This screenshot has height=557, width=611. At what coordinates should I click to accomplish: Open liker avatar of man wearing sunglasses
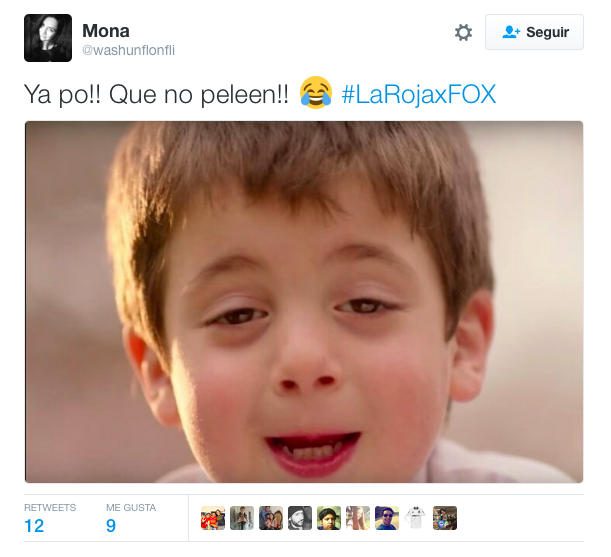tap(387, 518)
